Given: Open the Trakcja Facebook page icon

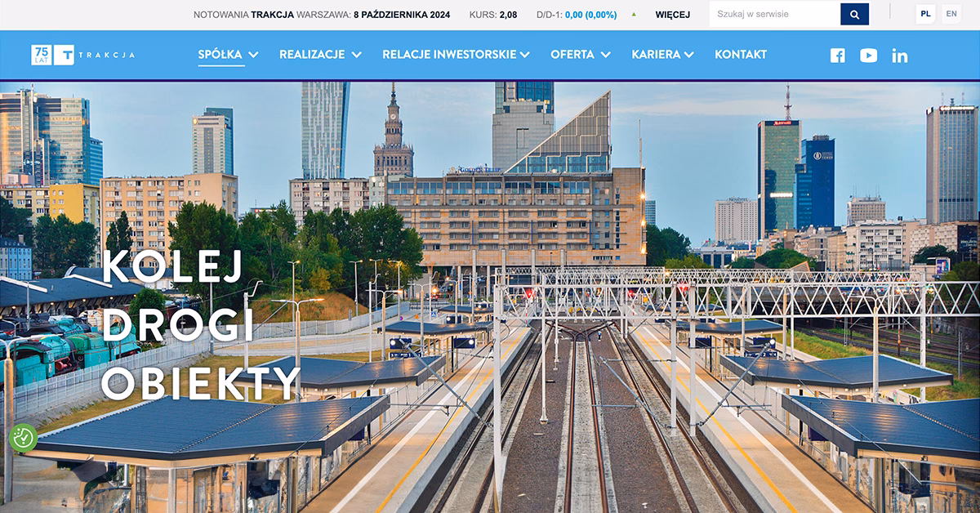Looking at the screenshot, I should [x=837, y=56].
